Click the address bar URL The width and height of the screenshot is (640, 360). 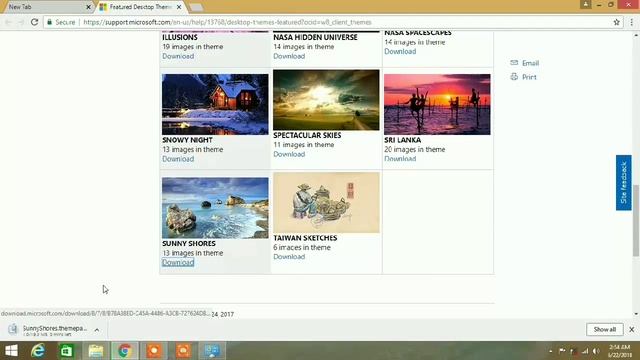(227, 22)
